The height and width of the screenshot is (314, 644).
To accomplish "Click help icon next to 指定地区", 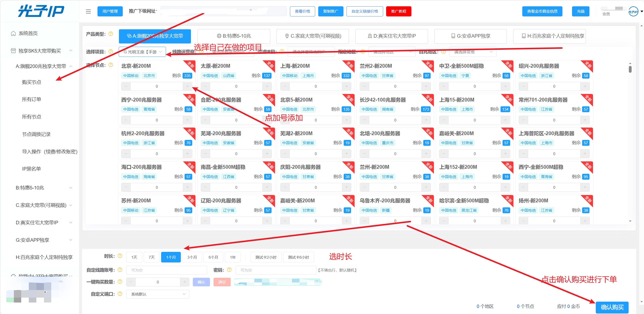I will [x=363, y=52].
